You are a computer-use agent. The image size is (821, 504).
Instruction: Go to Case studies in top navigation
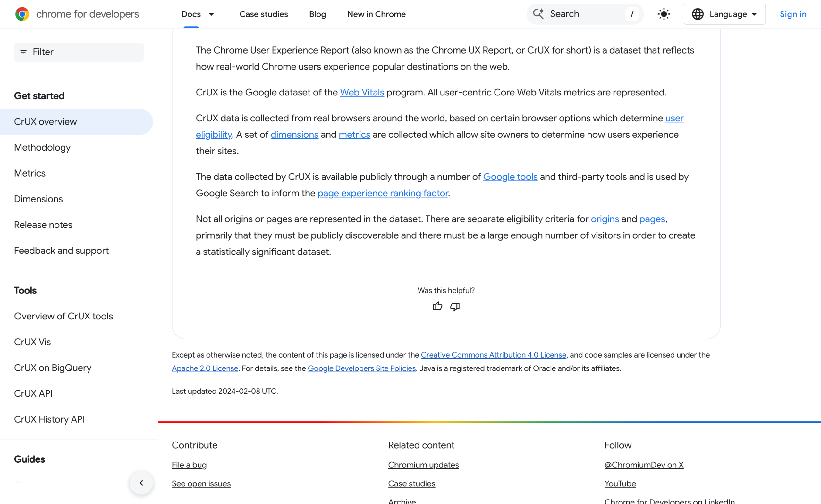(264, 14)
